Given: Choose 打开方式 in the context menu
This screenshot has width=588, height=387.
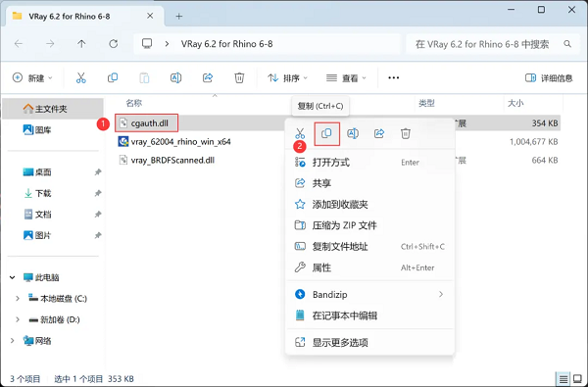Looking at the screenshot, I should point(370,163).
